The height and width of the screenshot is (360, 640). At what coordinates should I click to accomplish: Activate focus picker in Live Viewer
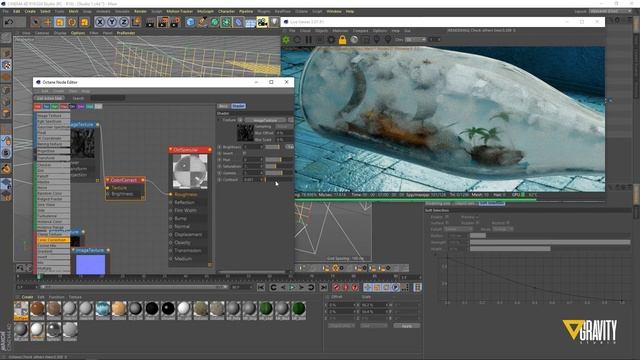(376, 40)
